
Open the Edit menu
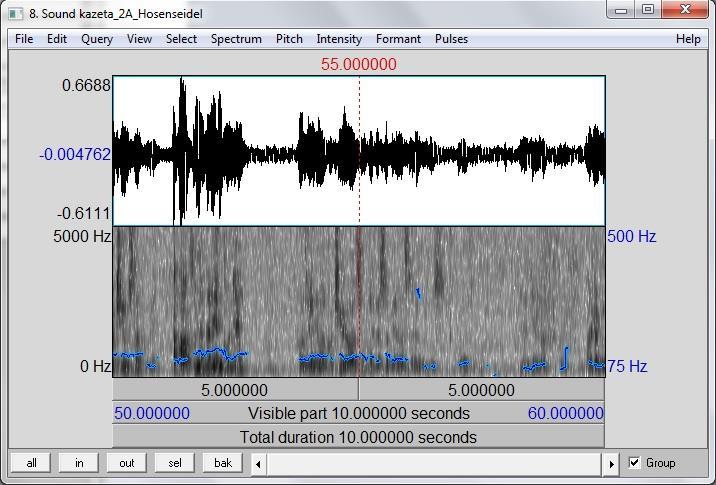tap(57, 39)
